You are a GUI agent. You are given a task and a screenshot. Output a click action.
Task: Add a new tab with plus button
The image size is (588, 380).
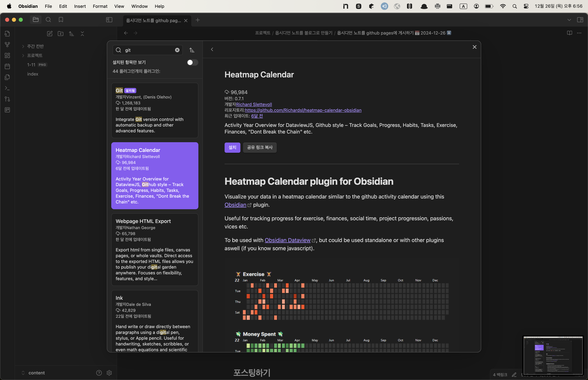point(198,20)
